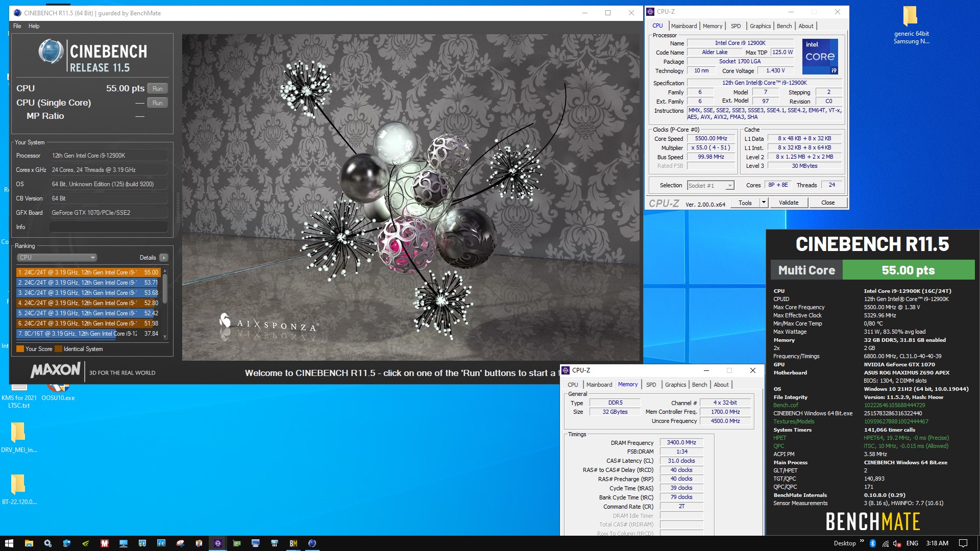Expand ranking Details arrow button
The width and height of the screenshot is (980, 551).
[164, 258]
